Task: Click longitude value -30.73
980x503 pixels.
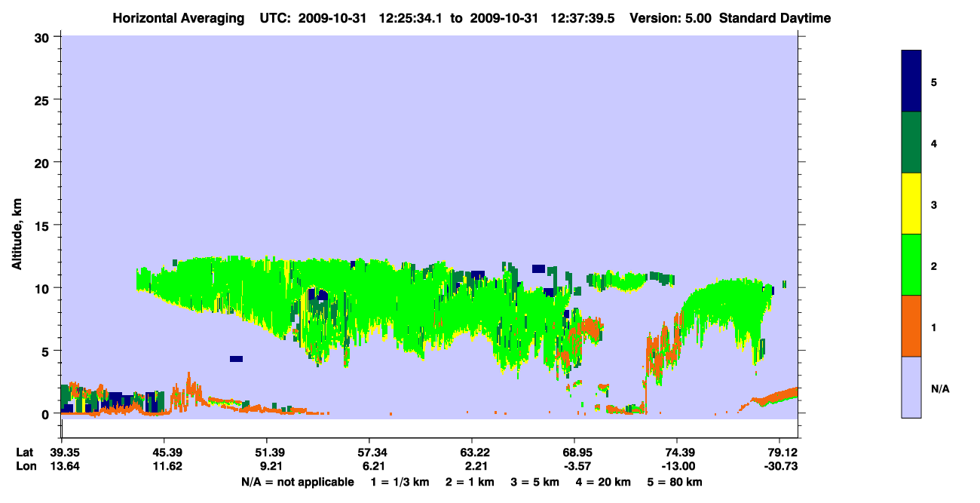Action: [x=779, y=467]
